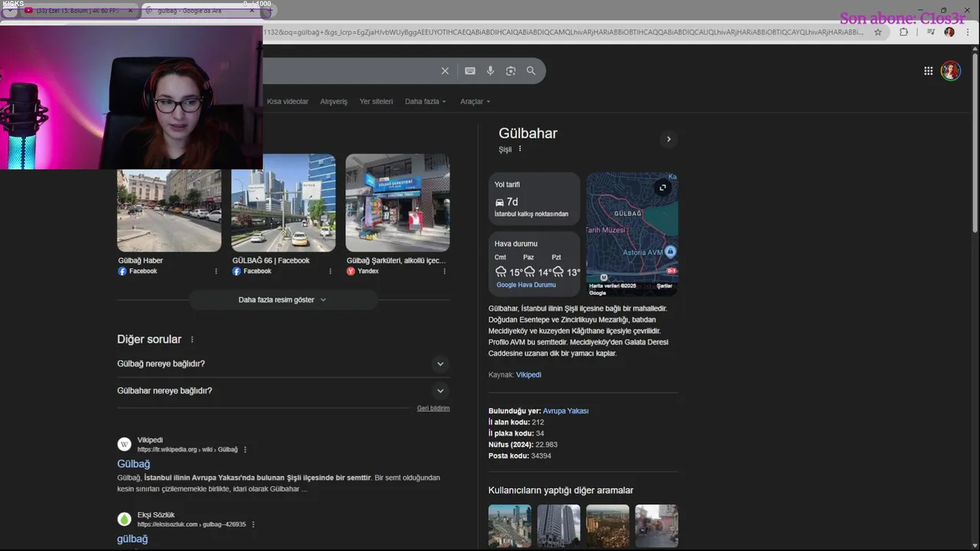The width and height of the screenshot is (980, 551).
Task: Select the gülbağ Google search tab
Action: pyautogui.click(x=201, y=11)
